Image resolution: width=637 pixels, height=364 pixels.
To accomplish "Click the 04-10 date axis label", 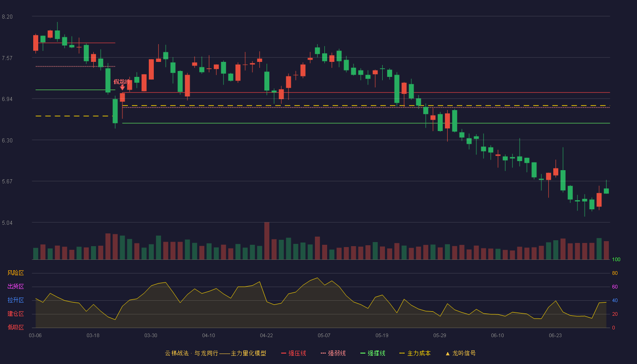I will click(208, 335).
